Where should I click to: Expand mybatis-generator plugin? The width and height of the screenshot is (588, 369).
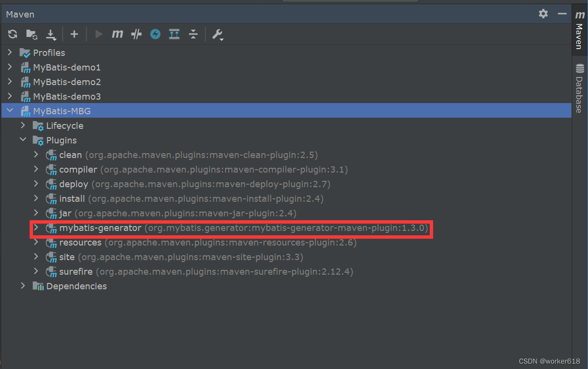click(x=36, y=228)
